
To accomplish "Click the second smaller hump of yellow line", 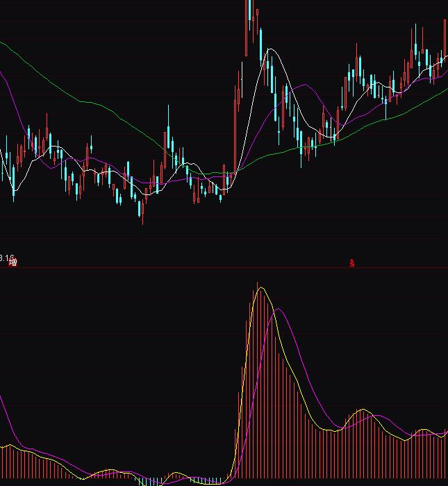I will click(361, 411).
